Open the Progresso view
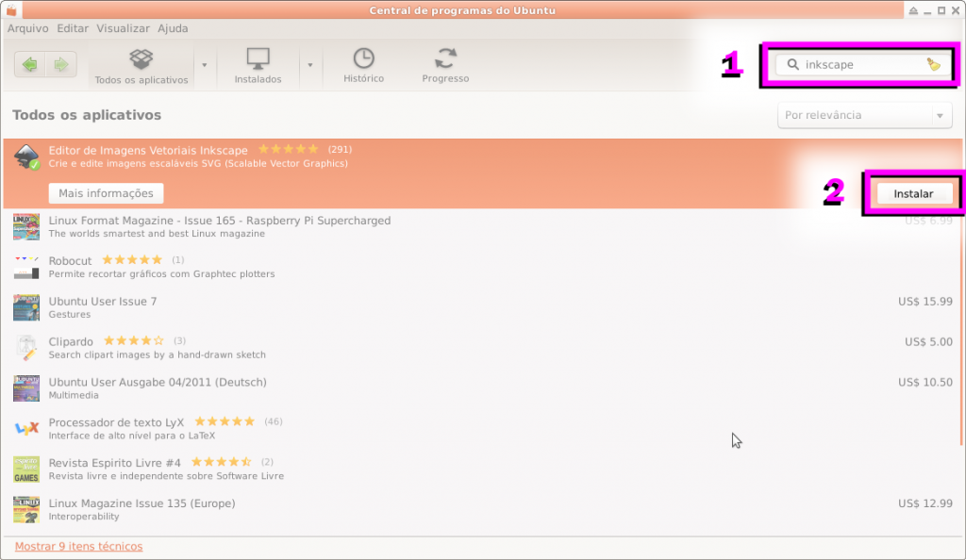 click(x=445, y=66)
